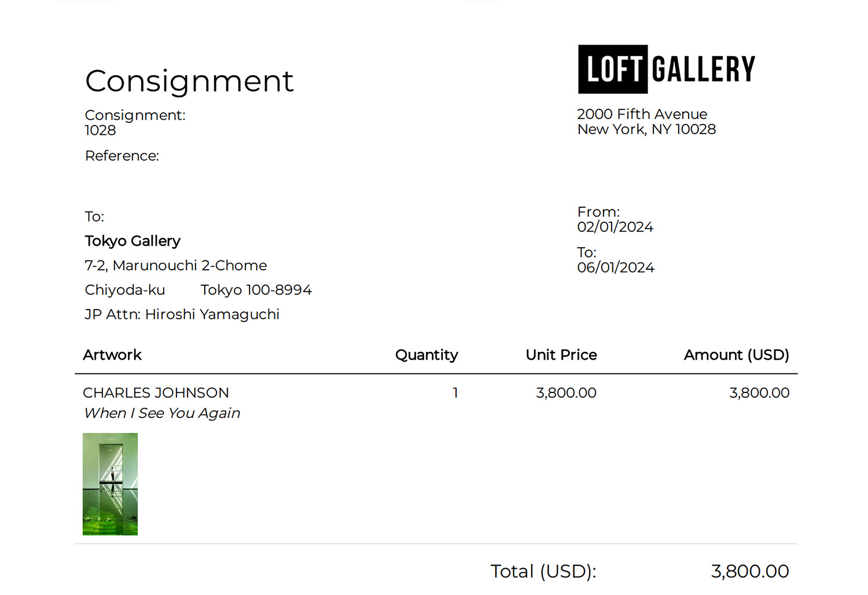Click the Artwork column header
868x595 pixels.
[x=112, y=355]
